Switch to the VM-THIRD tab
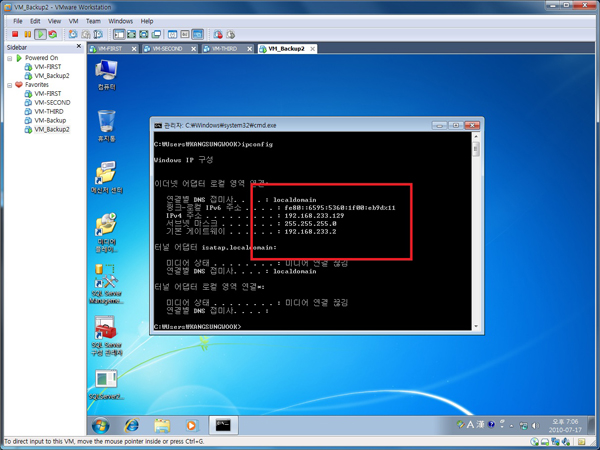This screenshot has width=600, height=450. 224,49
